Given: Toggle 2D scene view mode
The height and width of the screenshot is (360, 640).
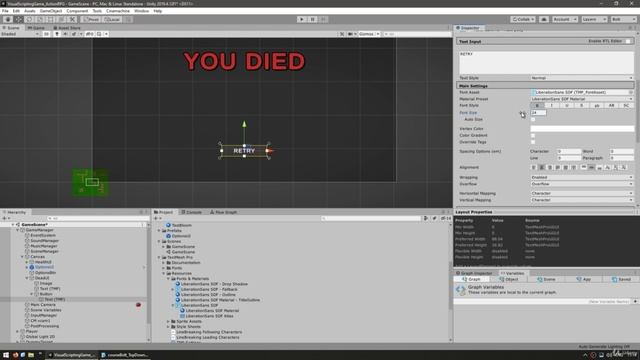Looking at the screenshot, I should tap(47, 34).
